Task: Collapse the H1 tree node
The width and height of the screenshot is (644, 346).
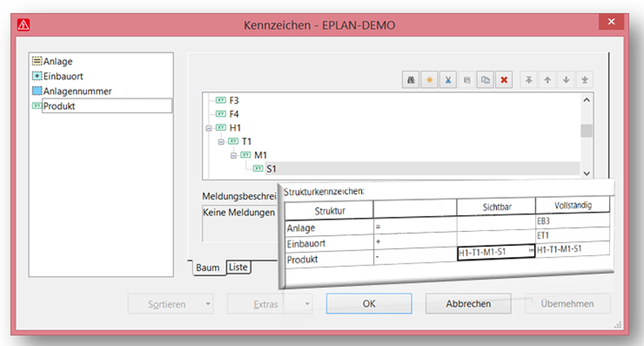Action: point(208,128)
